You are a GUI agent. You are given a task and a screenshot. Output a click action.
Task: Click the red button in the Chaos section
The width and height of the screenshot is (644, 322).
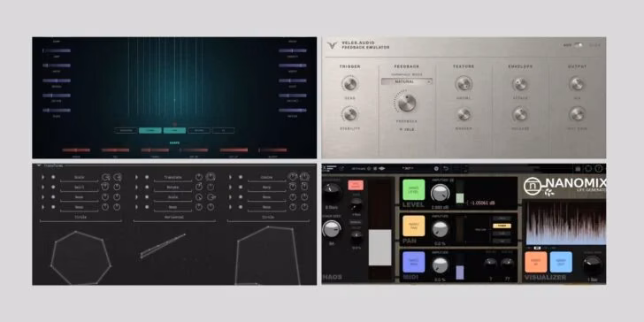coord(356,185)
